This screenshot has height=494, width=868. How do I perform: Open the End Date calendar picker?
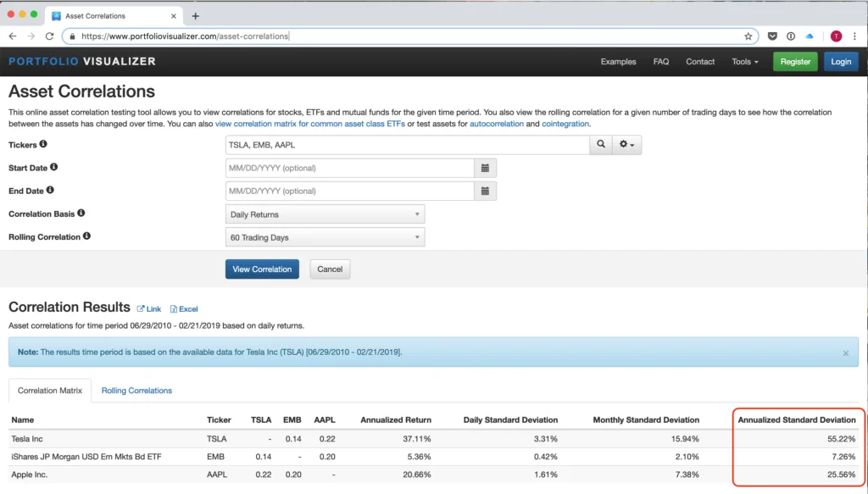tap(485, 191)
